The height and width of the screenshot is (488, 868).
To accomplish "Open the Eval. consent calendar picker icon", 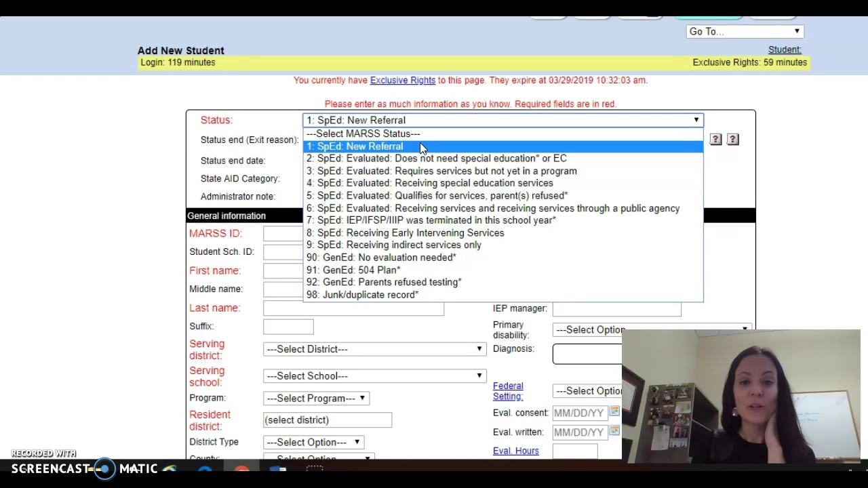I will point(614,411).
